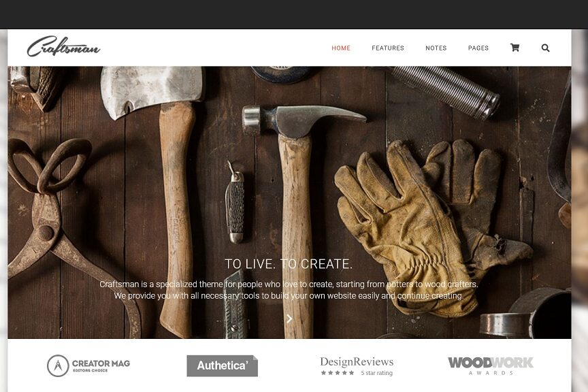588x392 pixels.
Task: Click the "To Live. To Create." headline
Action: (x=289, y=264)
